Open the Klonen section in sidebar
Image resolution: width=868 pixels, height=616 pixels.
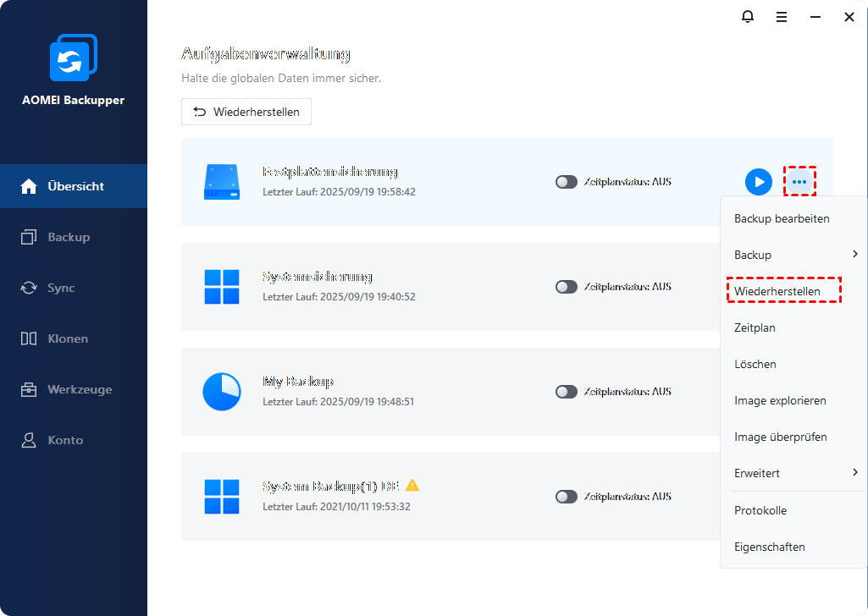[x=68, y=338]
